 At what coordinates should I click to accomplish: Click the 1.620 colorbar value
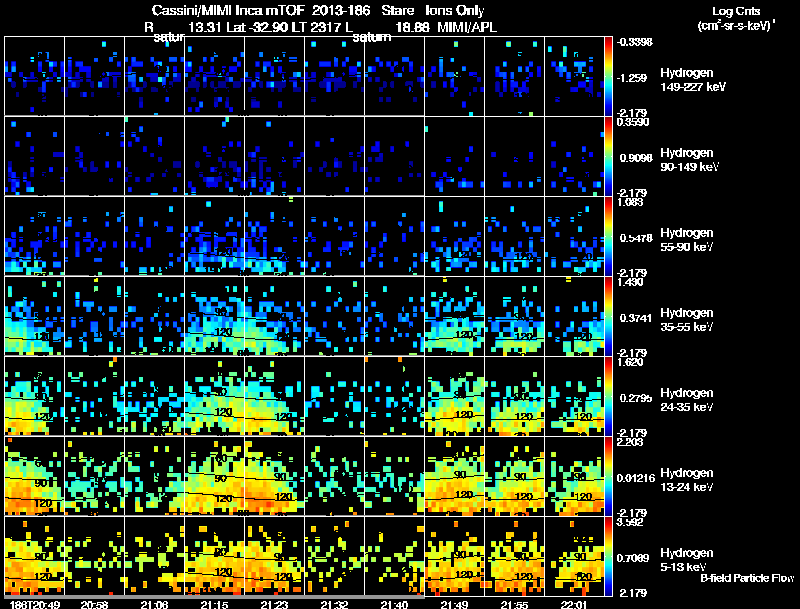(630, 362)
